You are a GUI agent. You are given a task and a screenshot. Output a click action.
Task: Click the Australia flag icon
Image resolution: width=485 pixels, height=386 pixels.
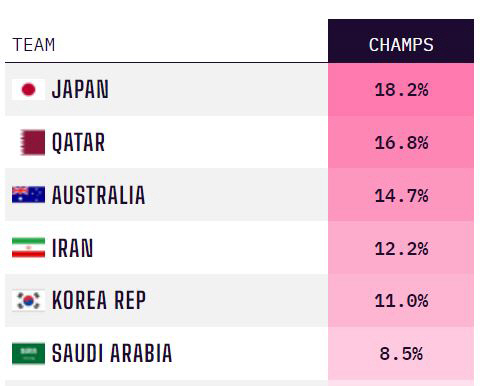pyautogui.click(x=28, y=195)
